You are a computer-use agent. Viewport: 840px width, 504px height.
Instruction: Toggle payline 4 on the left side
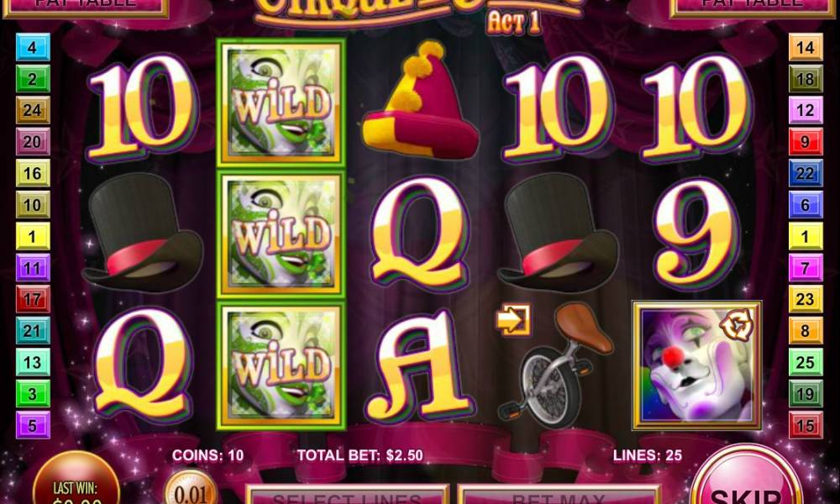33,47
